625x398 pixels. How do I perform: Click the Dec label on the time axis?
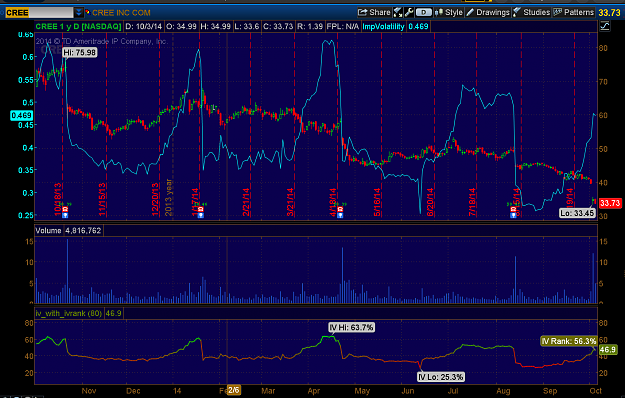[x=133, y=391]
